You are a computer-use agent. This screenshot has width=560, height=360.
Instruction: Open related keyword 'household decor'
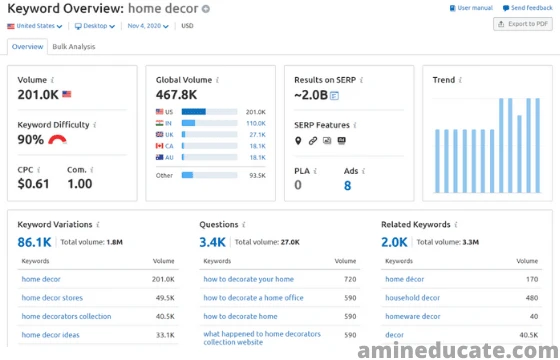click(412, 298)
